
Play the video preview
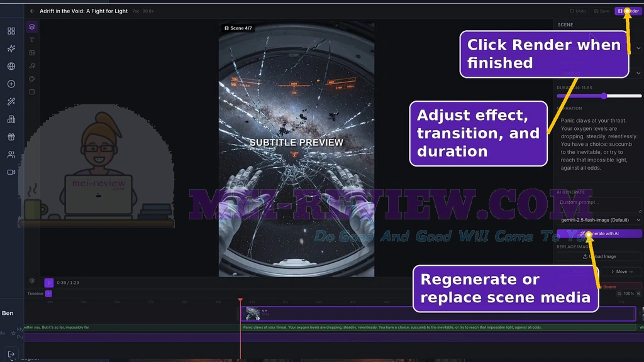pos(48,282)
